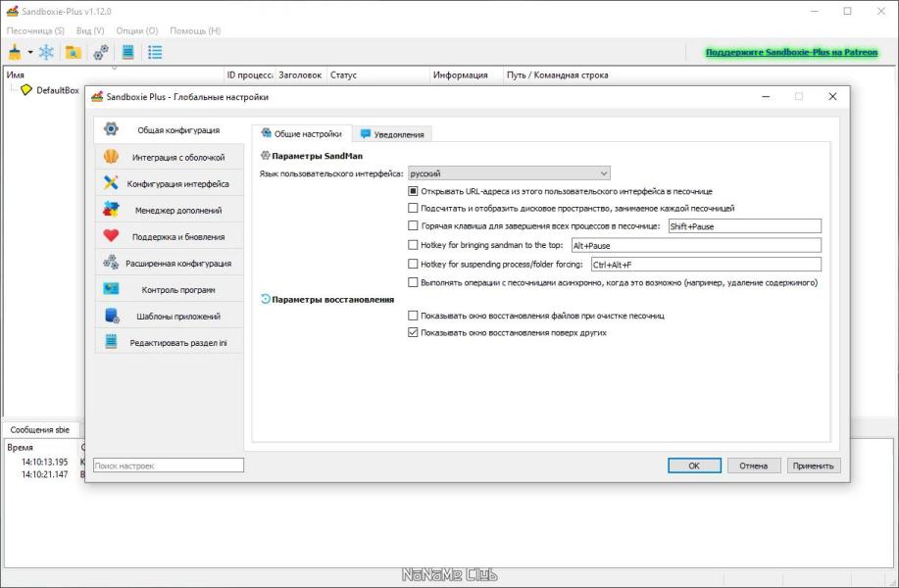This screenshot has width=899, height=588.
Task: Click the Ctrl+Alt+F hotkey field
Action: [706, 265]
